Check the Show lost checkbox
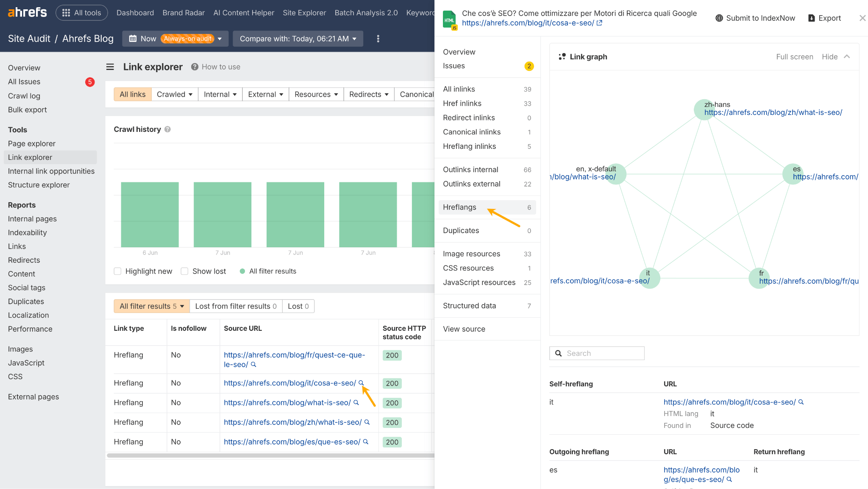The width and height of the screenshot is (868, 489). pos(185,271)
